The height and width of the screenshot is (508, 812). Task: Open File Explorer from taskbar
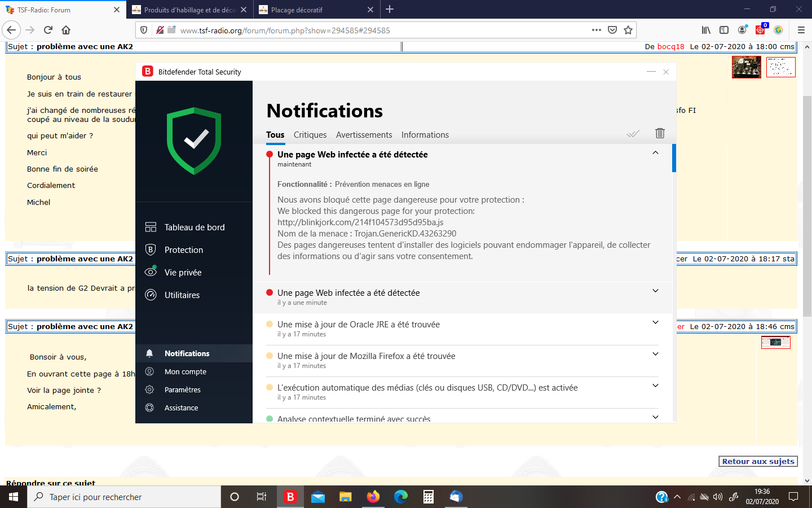[x=346, y=497]
